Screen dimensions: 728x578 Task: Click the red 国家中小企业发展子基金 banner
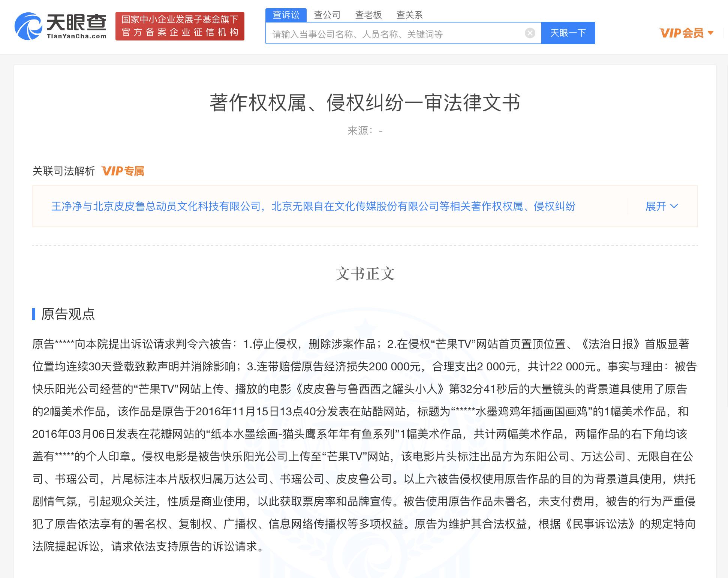coord(180,26)
